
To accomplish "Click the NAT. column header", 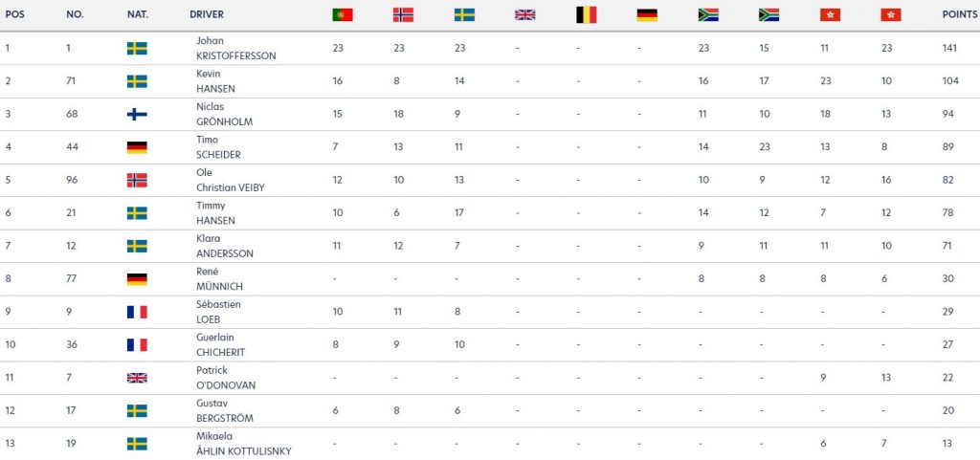I will tap(138, 14).
